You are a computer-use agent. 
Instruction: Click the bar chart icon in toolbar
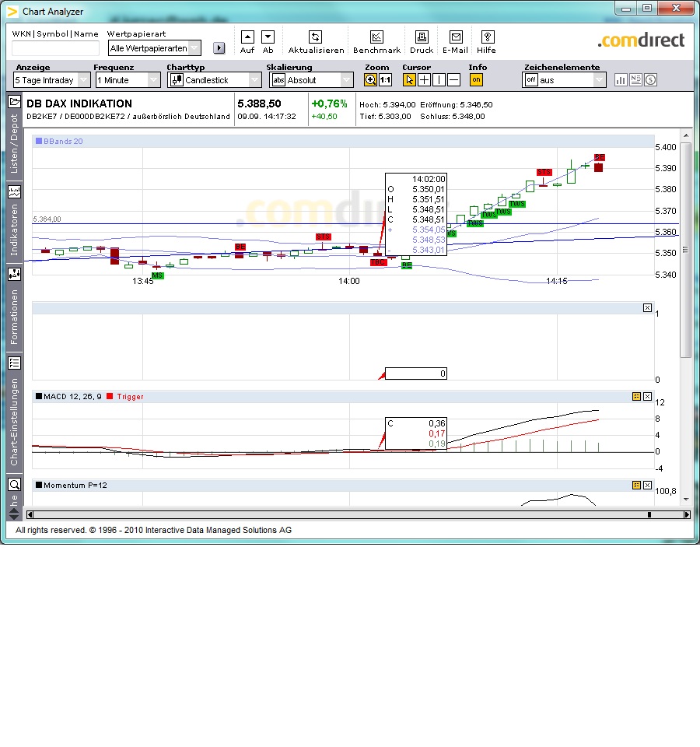click(621, 80)
